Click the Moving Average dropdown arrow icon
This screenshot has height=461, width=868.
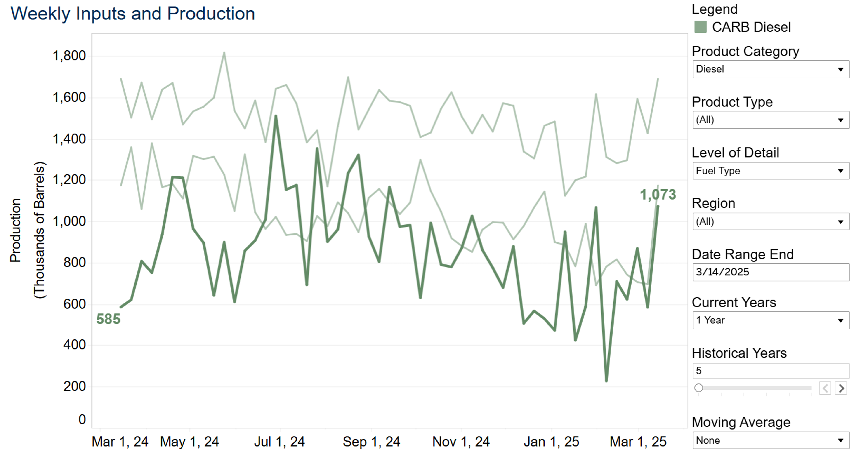coord(841,441)
